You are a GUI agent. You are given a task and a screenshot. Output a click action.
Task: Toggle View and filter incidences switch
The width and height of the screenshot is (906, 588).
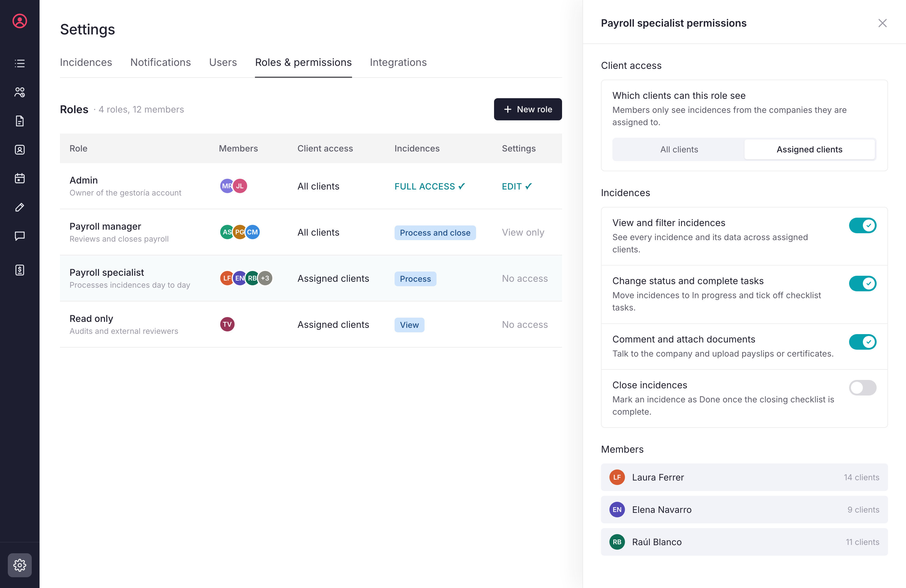tap(863, 225)
